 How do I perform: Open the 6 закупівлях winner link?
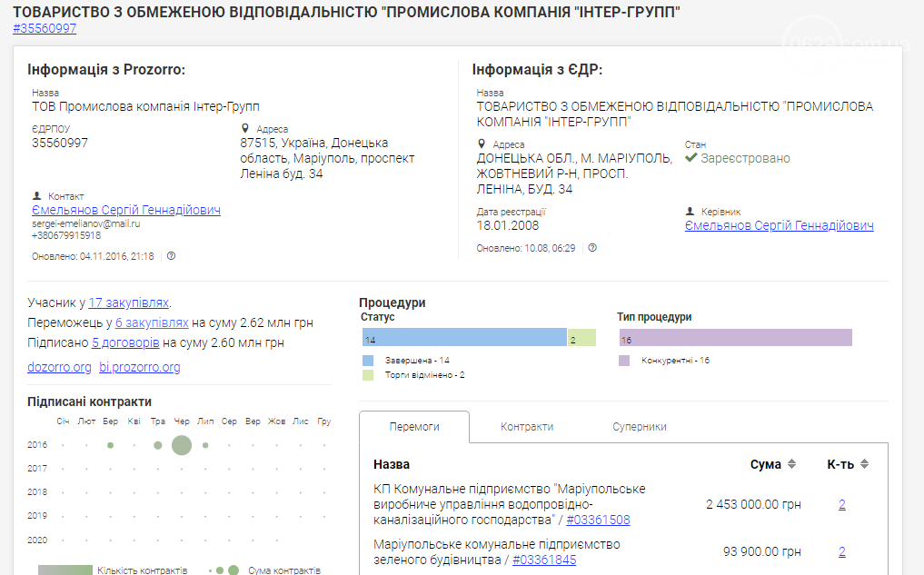pyautogui.click(x=152, y=322)
